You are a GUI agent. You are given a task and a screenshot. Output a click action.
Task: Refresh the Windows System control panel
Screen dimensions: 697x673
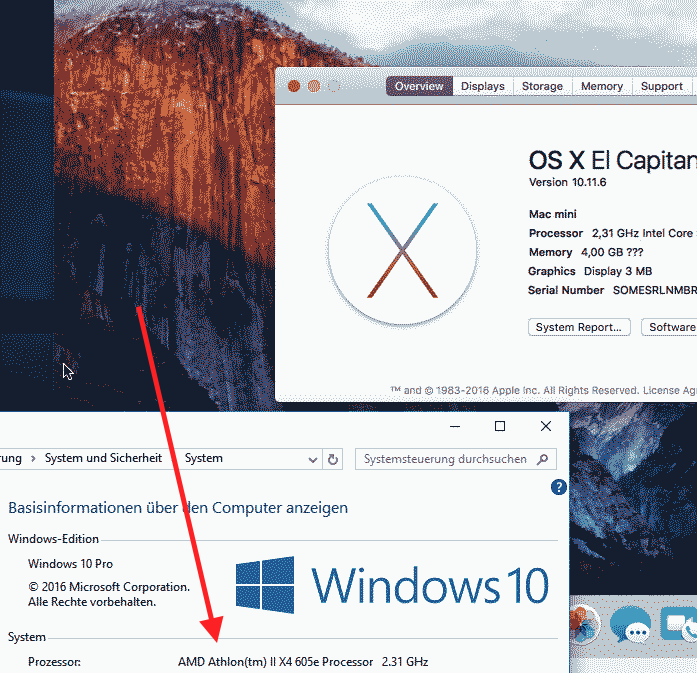pyautogui.click(x=332, y=459)
